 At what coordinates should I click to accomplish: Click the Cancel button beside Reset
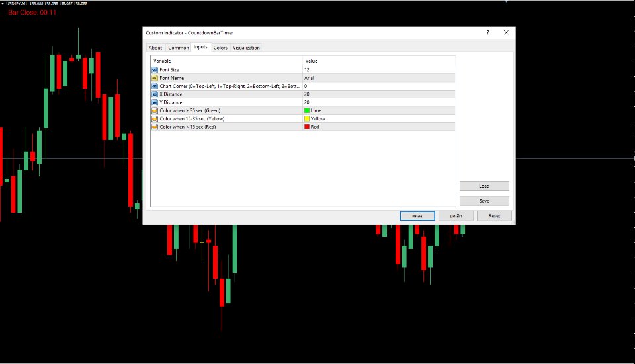[456, 216]
